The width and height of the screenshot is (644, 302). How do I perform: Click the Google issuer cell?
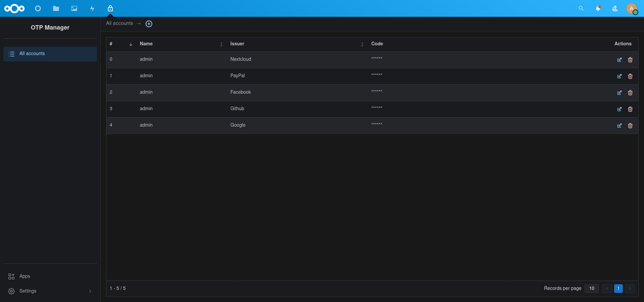238,125
